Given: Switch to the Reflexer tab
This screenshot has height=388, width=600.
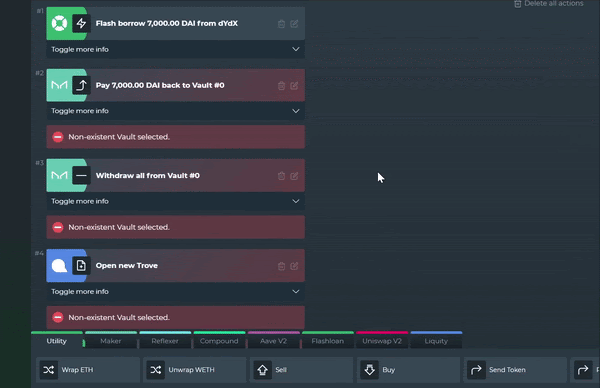Looking at the screenshot, I should 165,341.
